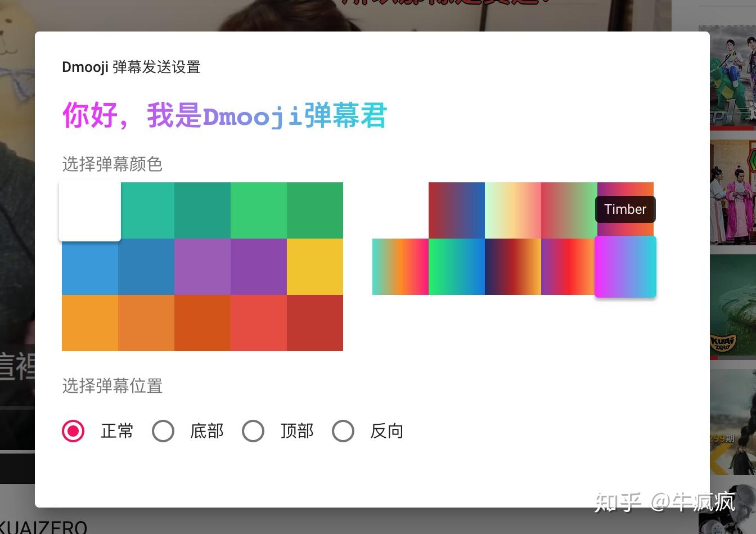Screen dimensions: 756x534
Task: Pick the light blue swatch
Action: tap(90, 268)
